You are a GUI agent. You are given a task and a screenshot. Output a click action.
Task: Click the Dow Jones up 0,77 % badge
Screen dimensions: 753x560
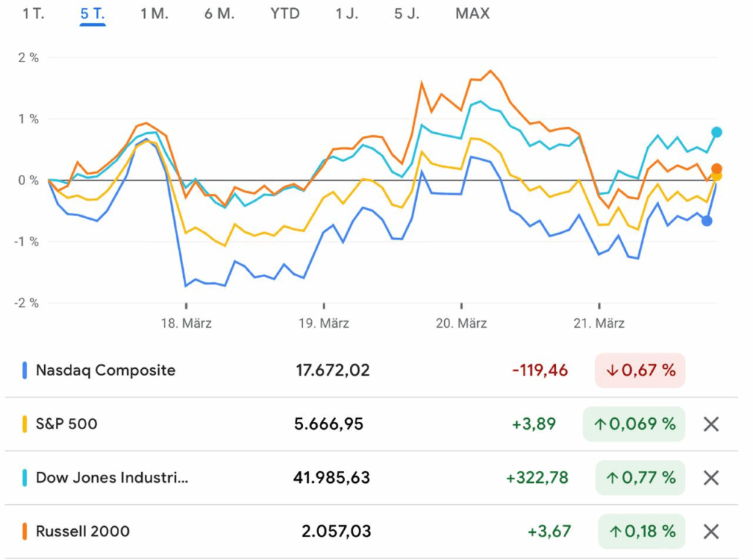633,478
